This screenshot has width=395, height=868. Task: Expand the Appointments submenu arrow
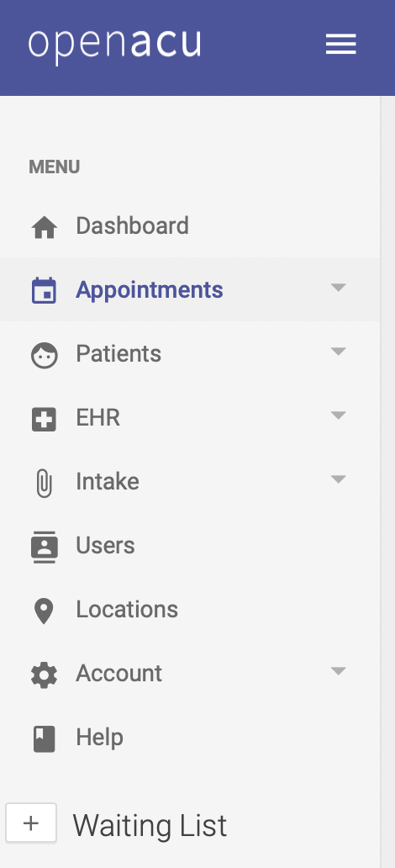coord(338,288)
